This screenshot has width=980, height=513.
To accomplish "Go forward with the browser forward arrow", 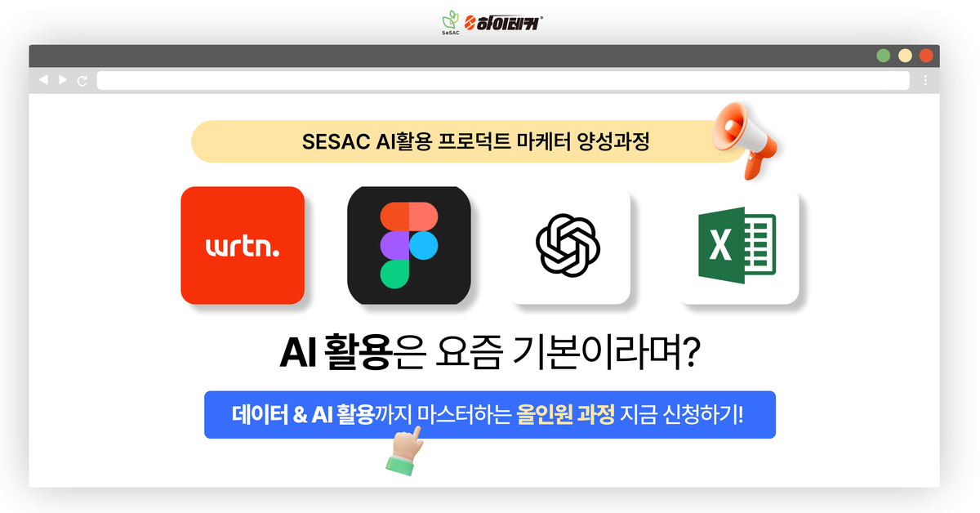I will pos(63,80).
